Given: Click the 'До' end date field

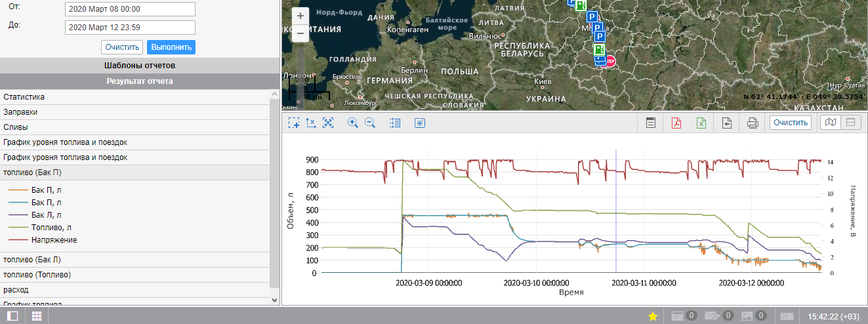Looking at the screenshot, I should [x=130, y=28].
